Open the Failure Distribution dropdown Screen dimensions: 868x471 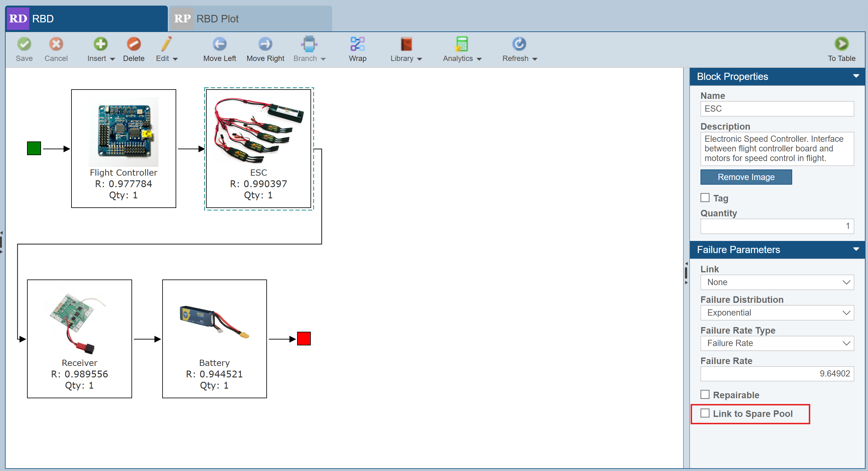777,312
